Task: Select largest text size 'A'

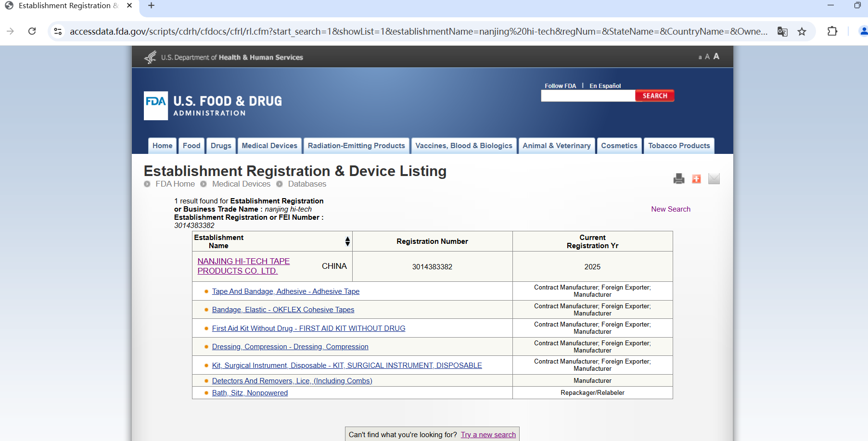Action: 716,56
